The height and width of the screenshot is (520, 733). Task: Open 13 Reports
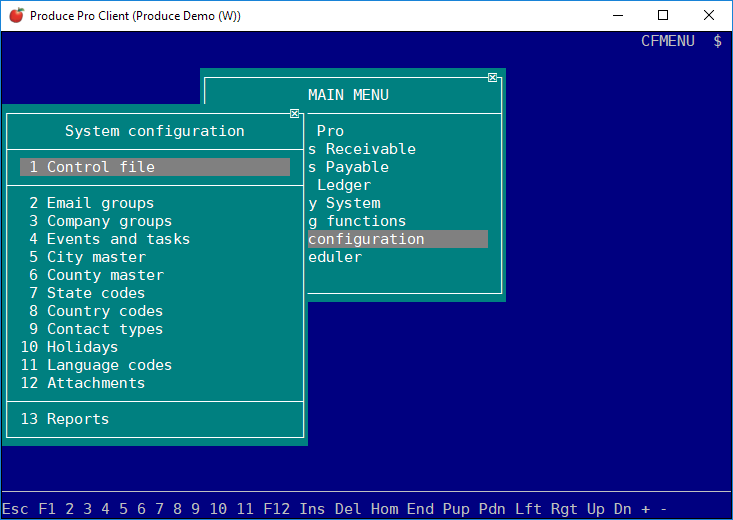click(65, 419)
